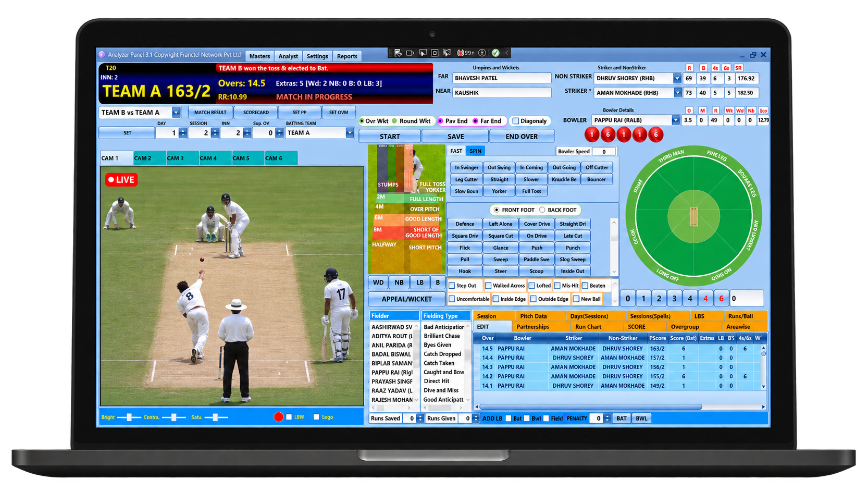Click the red LIVE badge on the video
The height and width of the screenshot is (492, 868).
tap(121, 180)
